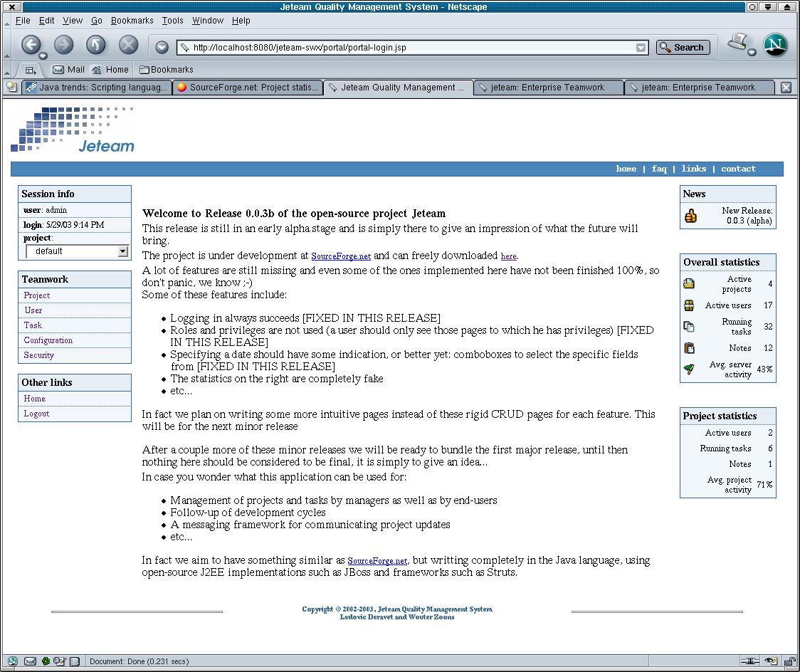Click the Forward navigation button

[x=63, y=46]
